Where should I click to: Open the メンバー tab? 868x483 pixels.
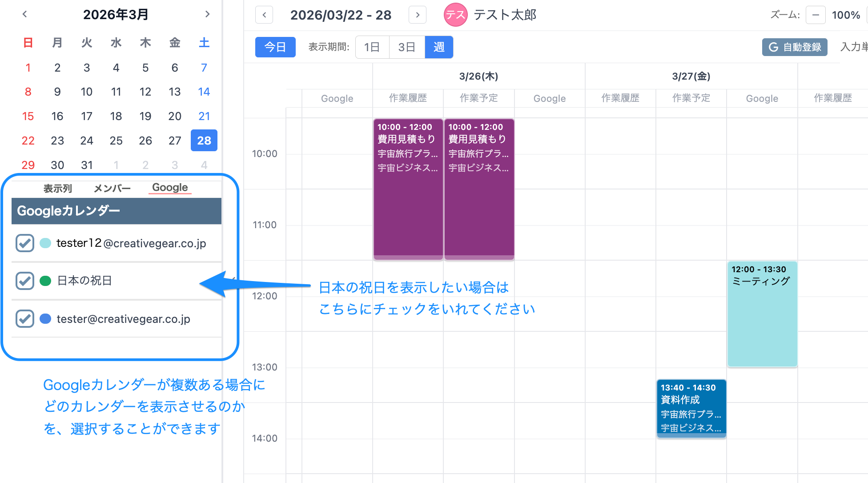point(112,188)
